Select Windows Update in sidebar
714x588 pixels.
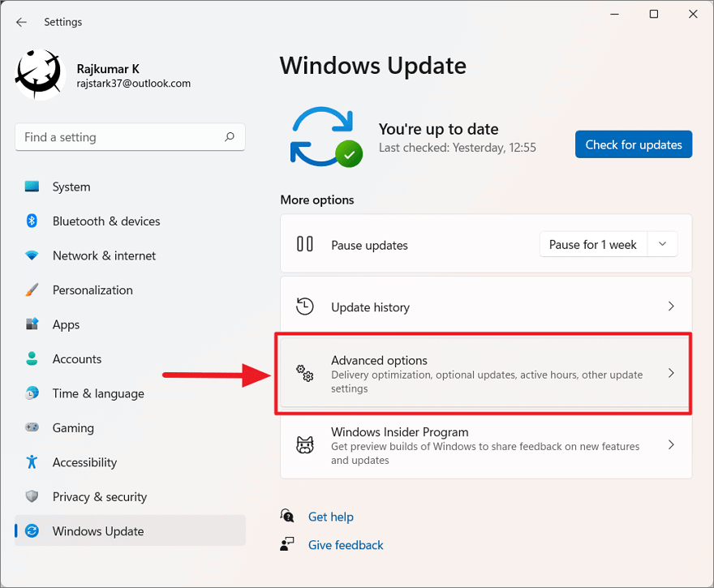[130, 530]
